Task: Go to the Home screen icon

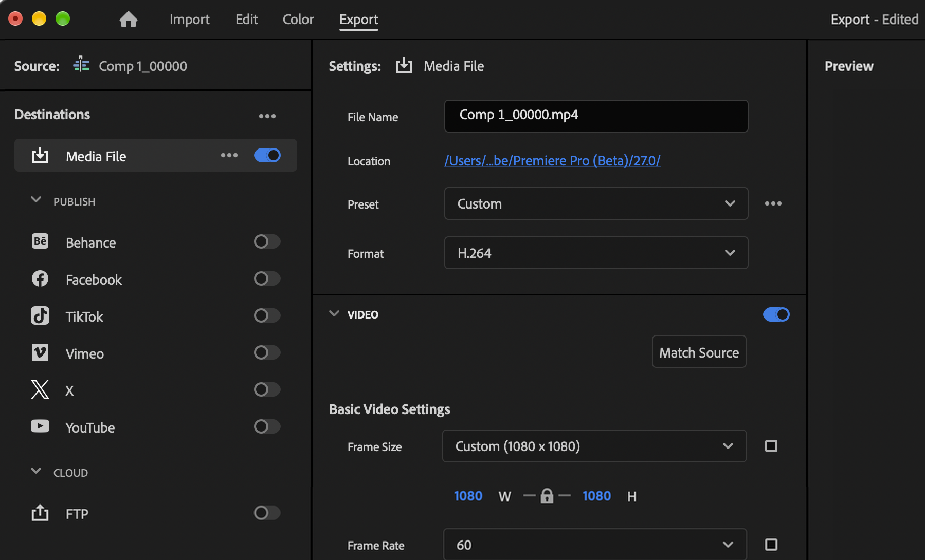Action: click(x=129, y=20)
